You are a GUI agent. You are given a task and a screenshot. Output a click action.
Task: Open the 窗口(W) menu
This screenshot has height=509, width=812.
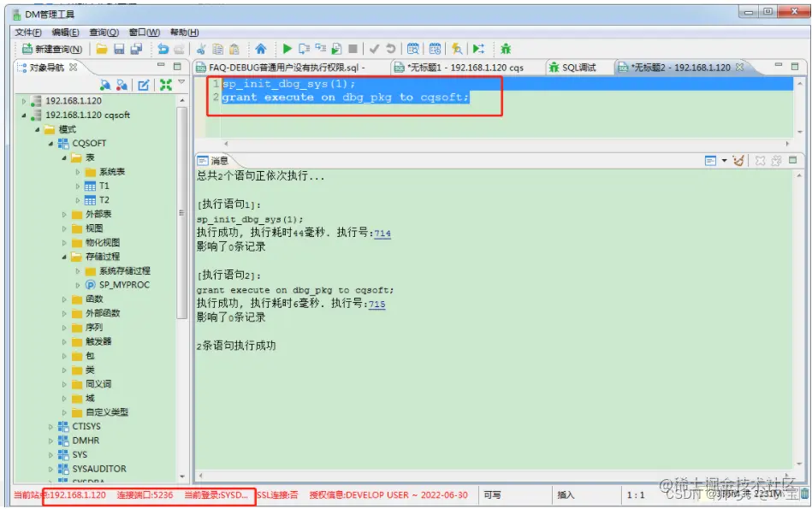pos(145,33)
